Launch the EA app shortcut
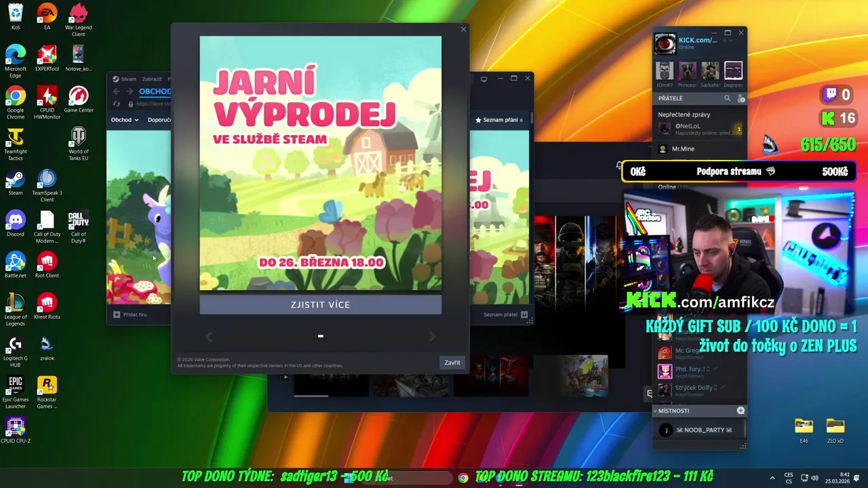The height and width of the screenshot is (488, 868). coord(47,17)
